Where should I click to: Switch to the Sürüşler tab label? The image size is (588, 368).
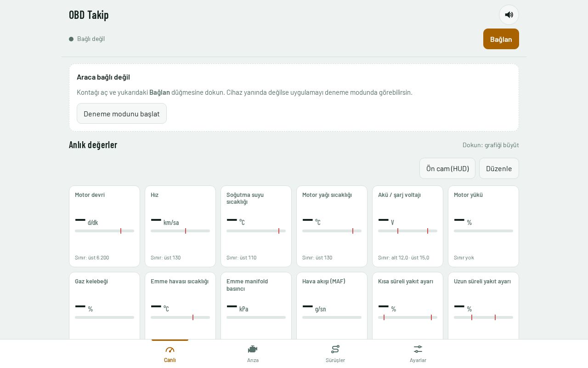335,360
